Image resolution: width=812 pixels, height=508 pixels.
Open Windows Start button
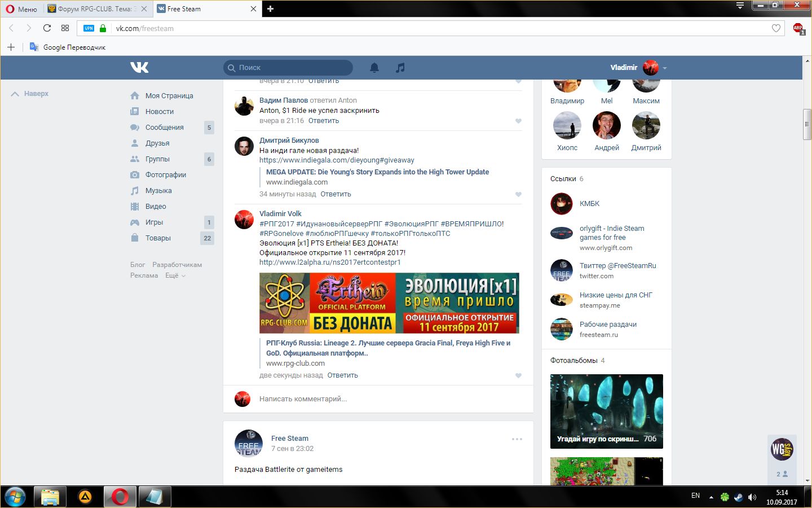[x=15, y=497]
